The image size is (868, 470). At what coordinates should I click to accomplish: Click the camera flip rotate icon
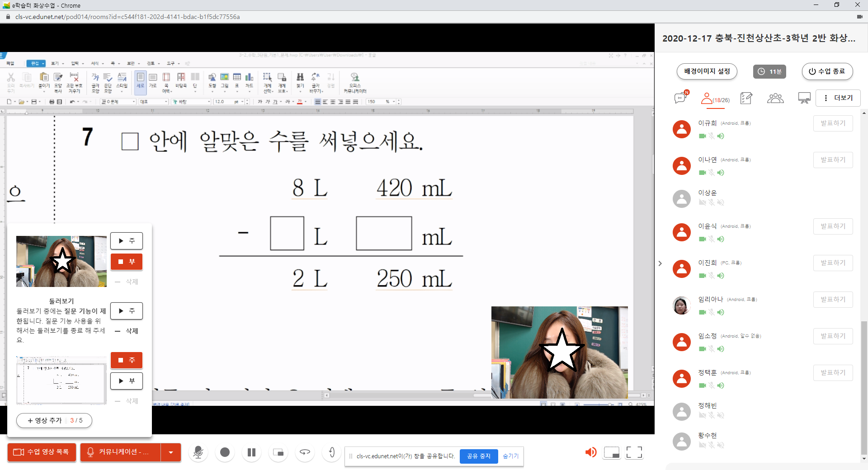(x=305, y=452)
